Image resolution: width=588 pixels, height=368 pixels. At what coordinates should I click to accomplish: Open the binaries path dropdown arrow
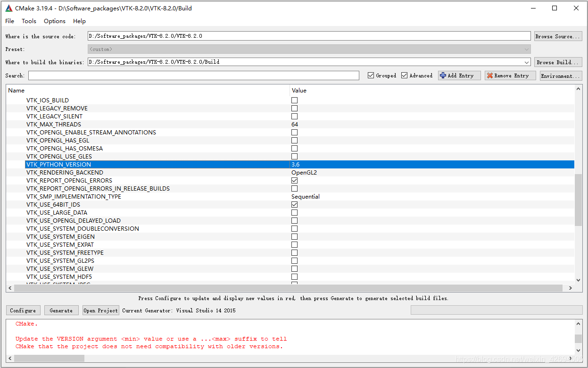(527, 62)
